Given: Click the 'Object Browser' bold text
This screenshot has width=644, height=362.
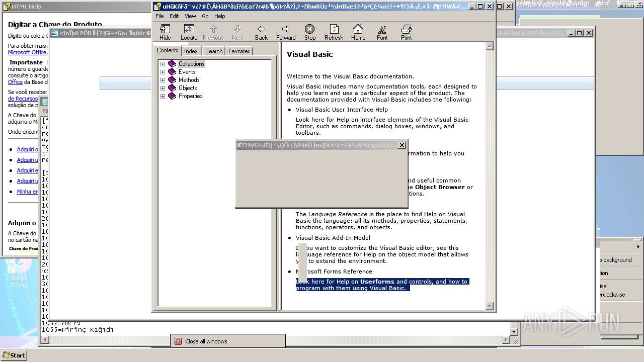Looking at the screenshot, I should point(440,187).
